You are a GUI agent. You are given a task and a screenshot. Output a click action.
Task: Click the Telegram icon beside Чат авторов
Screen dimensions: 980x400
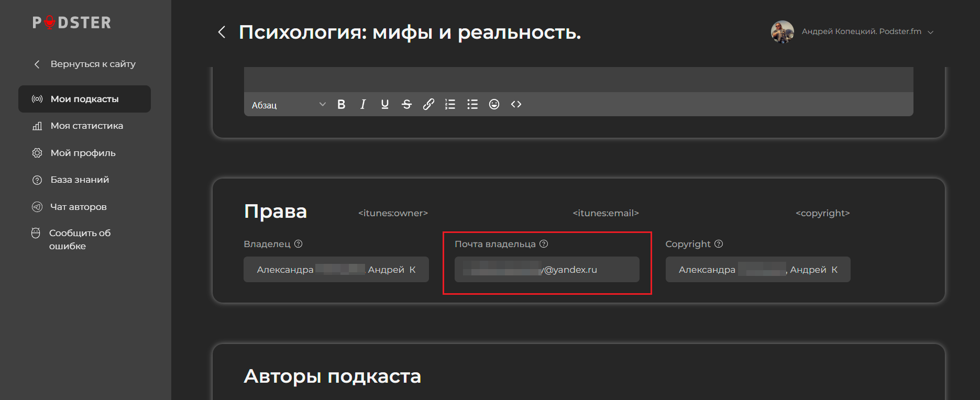(37, 207)
